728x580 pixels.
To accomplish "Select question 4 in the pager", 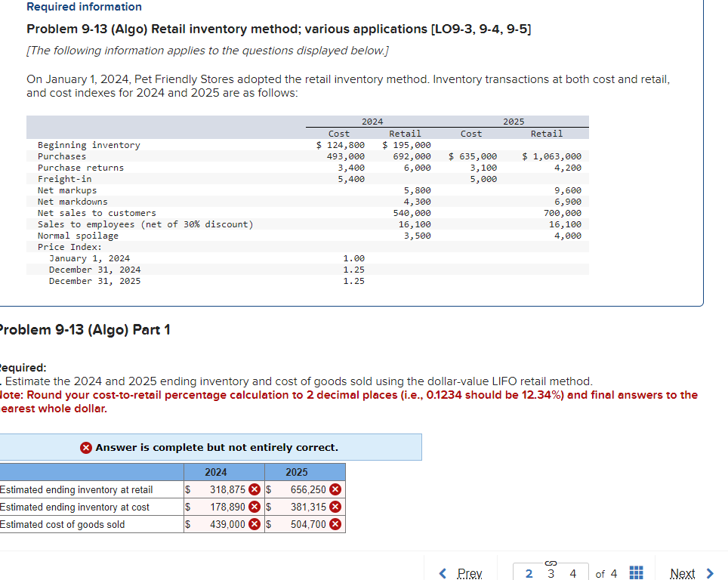I will coord(572,573).
